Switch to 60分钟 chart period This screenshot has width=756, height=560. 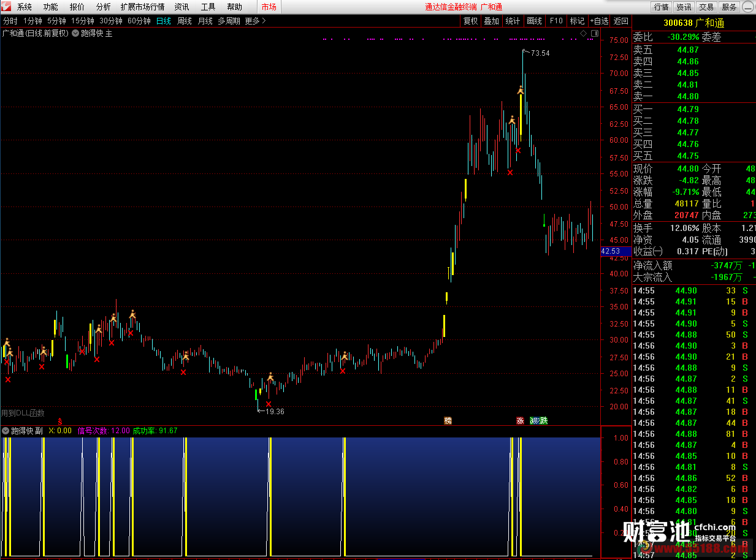[139, 21]
